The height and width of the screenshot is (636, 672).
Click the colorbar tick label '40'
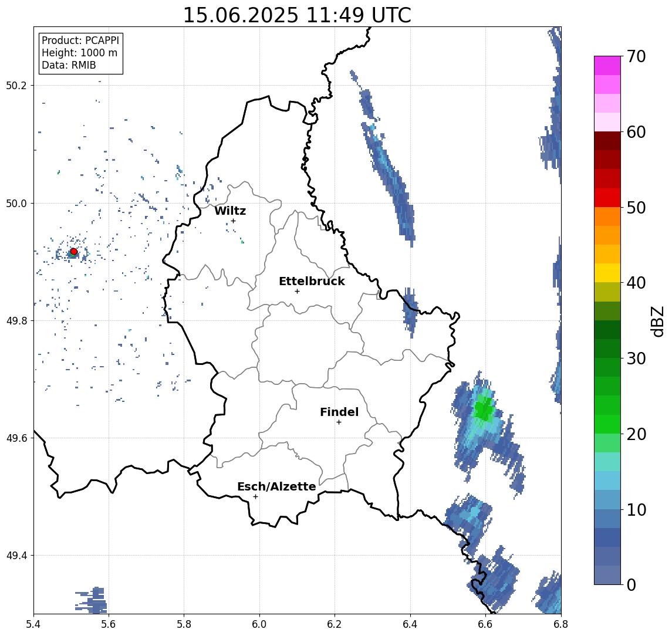pyautogui.click(x=636, y=283)
